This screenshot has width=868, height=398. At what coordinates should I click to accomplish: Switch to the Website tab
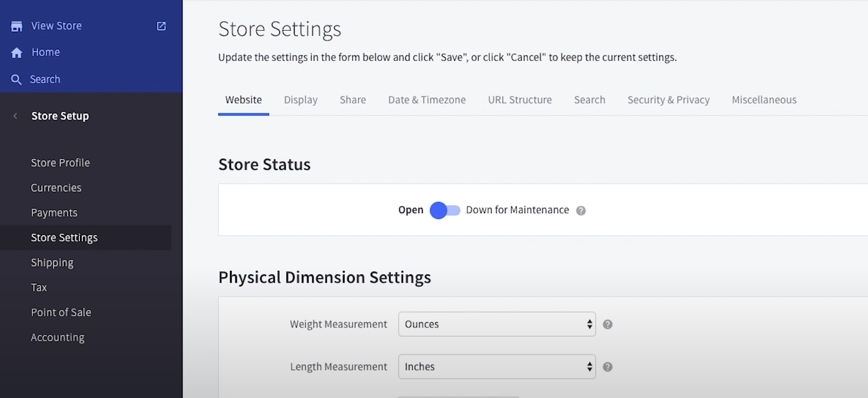pyautogui.click(x=243, y=100)
